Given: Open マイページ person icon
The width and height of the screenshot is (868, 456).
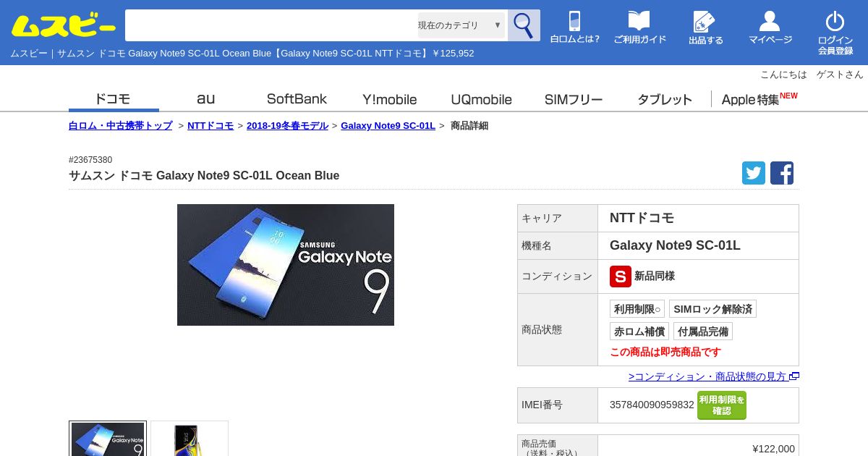Looking at the screenshot, I should tap(770, 28).
